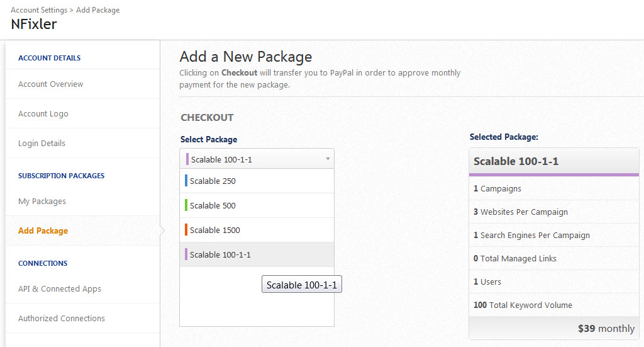View My Packages in the sidebar

coord(42,202)
